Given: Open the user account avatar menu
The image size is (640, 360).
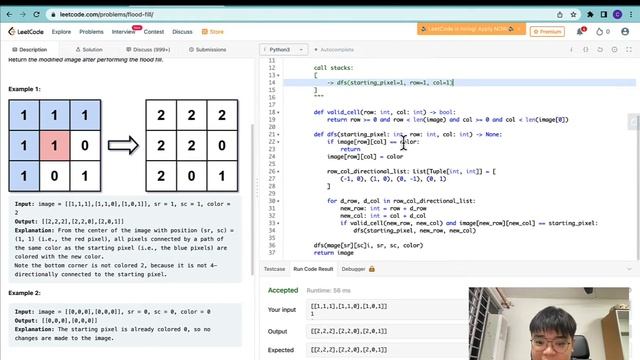Looking at the screenshot, I should [x=625, y=31].
